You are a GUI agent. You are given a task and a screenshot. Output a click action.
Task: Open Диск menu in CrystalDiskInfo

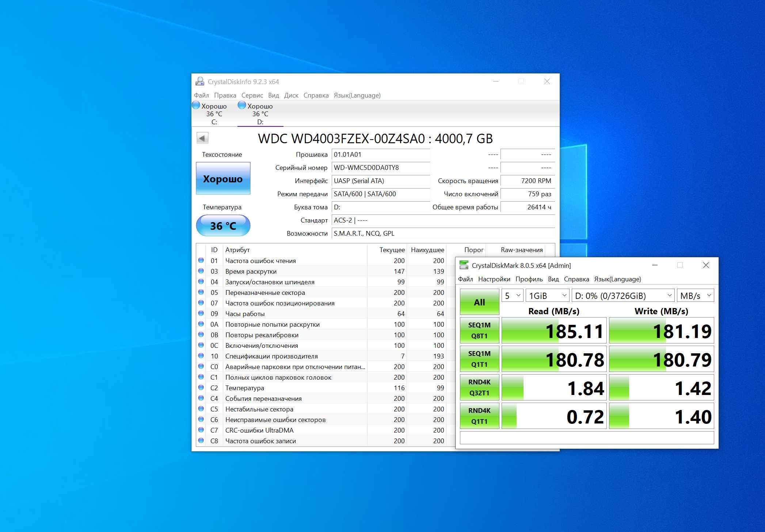(x=291, y=95)
